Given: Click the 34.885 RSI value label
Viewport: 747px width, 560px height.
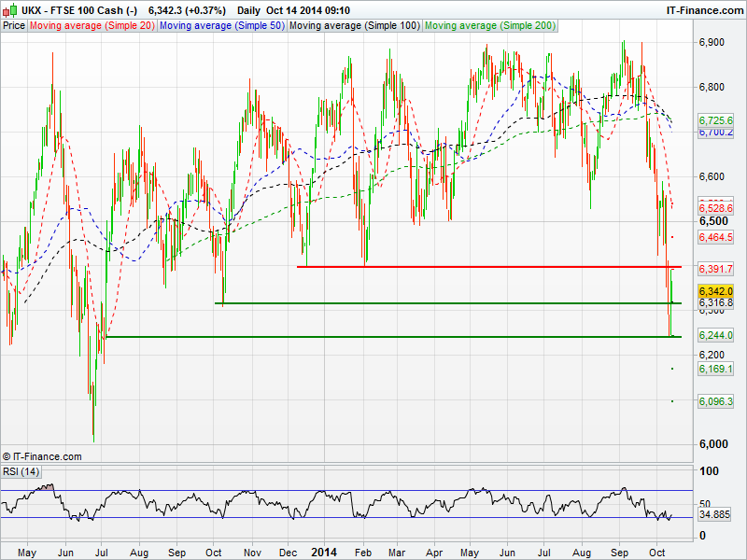Looking at the screenshot, I should click(713, 514).
